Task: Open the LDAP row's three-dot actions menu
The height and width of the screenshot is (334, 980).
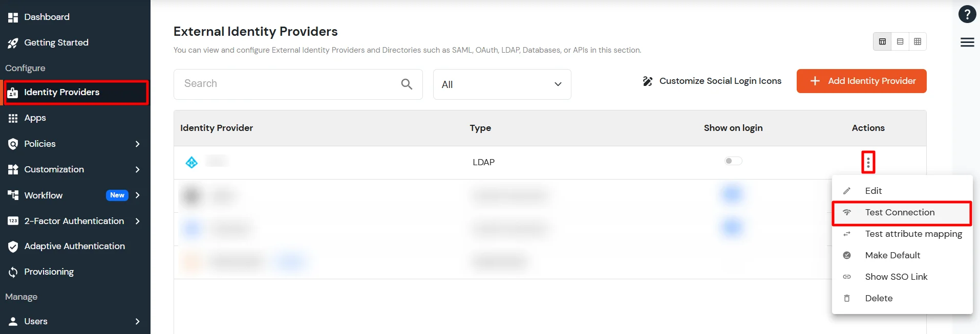Action: (x=869, y=162)
